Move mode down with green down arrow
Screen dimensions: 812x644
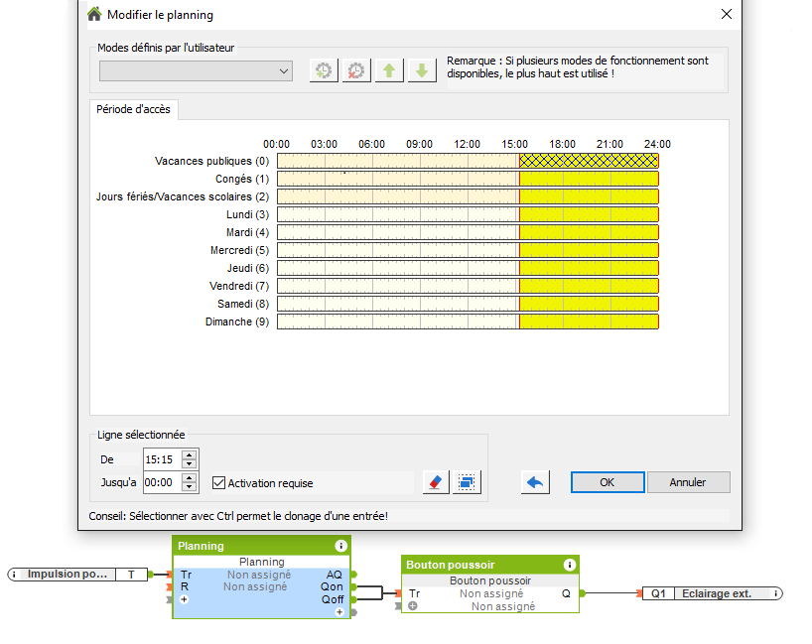pos(422,70)
